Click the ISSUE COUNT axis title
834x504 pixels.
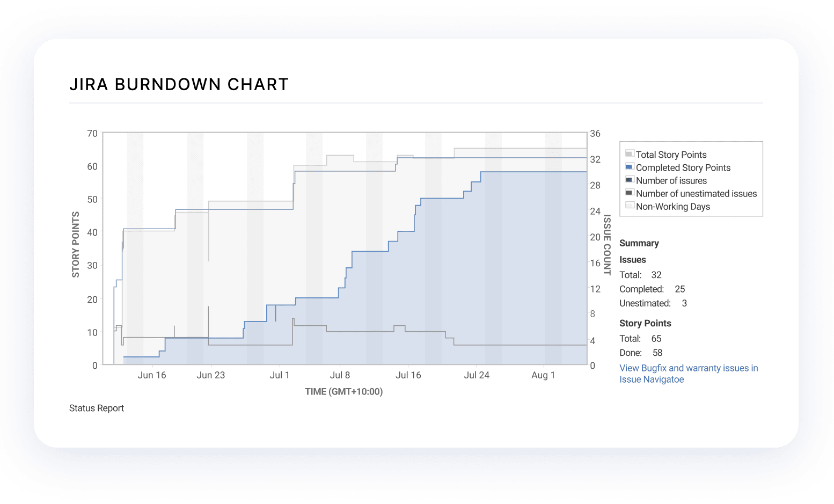point(607,245)
